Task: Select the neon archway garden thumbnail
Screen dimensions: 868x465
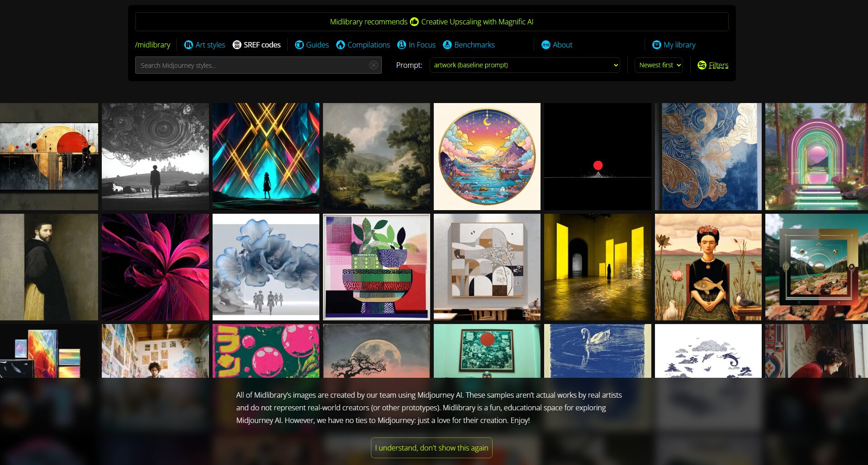Action: pos(816,156)
